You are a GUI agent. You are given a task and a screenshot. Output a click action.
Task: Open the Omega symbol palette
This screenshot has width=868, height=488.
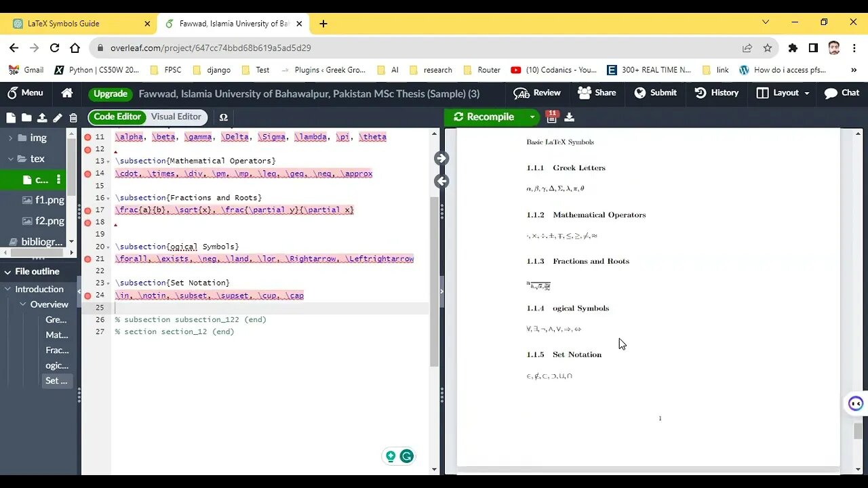[223, 117]
